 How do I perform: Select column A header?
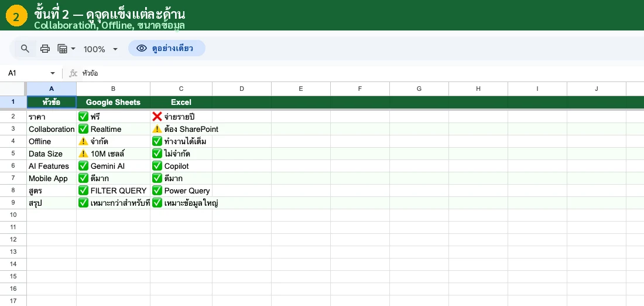pos(52,89)
